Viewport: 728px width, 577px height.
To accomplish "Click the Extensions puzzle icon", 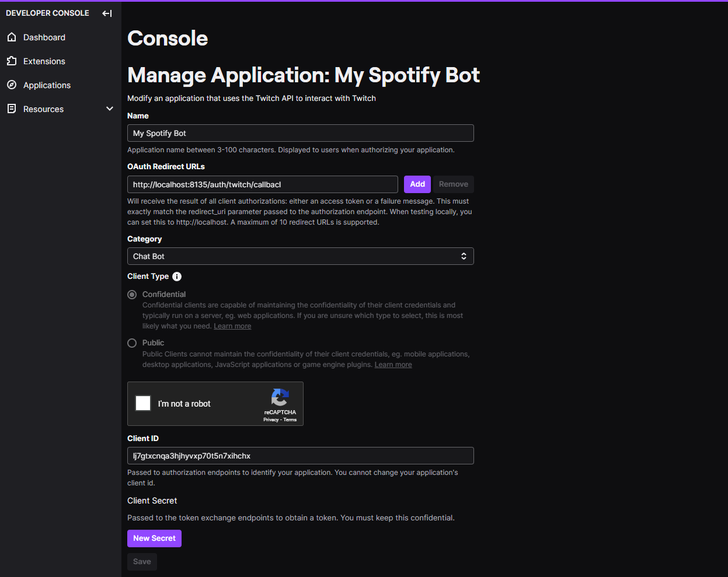I will tap(12, 61).
